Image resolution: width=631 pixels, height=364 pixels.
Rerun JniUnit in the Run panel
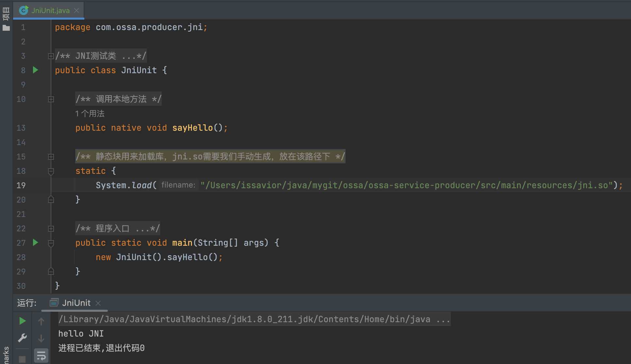(22, 321)
